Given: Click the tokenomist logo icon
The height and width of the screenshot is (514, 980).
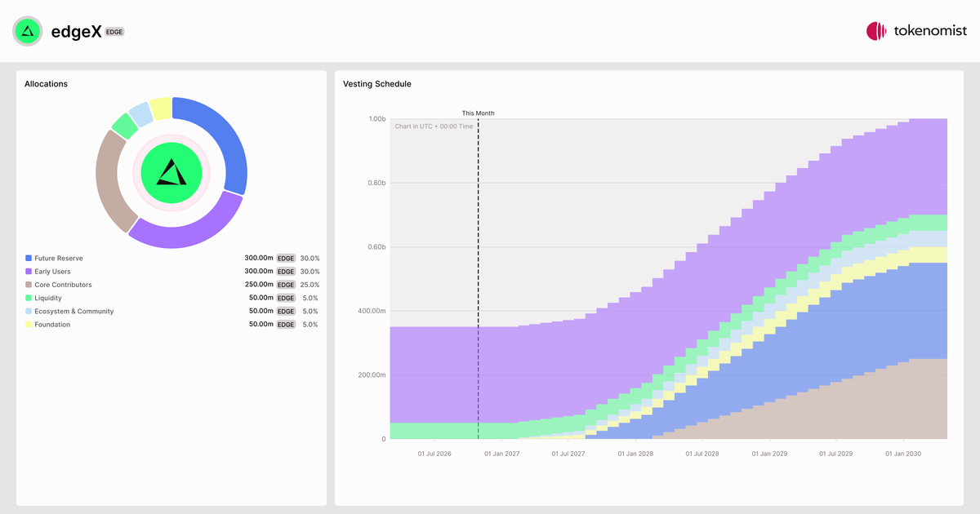Looking at the screenshot, I should (x=876, y=31).
